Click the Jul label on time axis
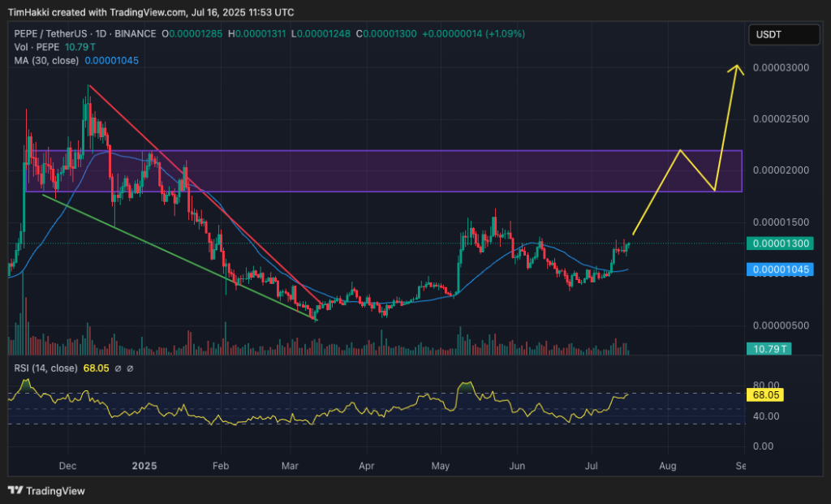This screenshot has height=504, width=831. coord(591,466)
